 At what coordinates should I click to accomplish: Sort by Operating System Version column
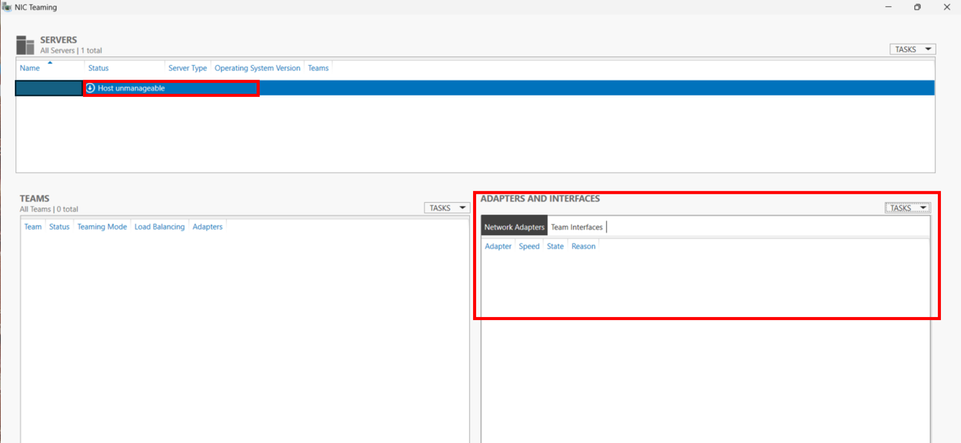257,69
